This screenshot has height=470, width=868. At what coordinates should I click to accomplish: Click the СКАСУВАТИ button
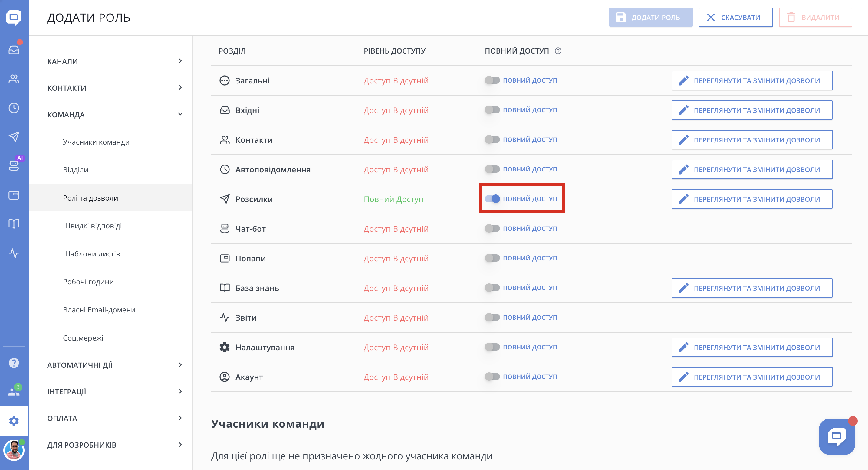(x=735, y=17)
